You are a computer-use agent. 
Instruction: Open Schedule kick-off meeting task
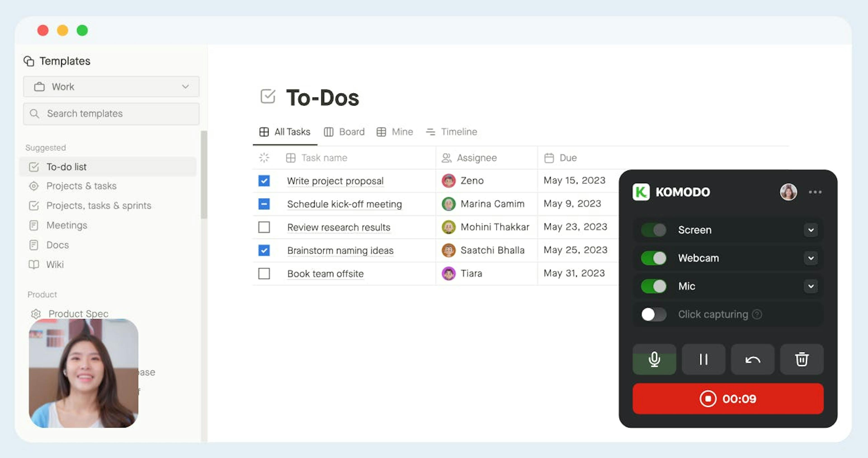344,204
